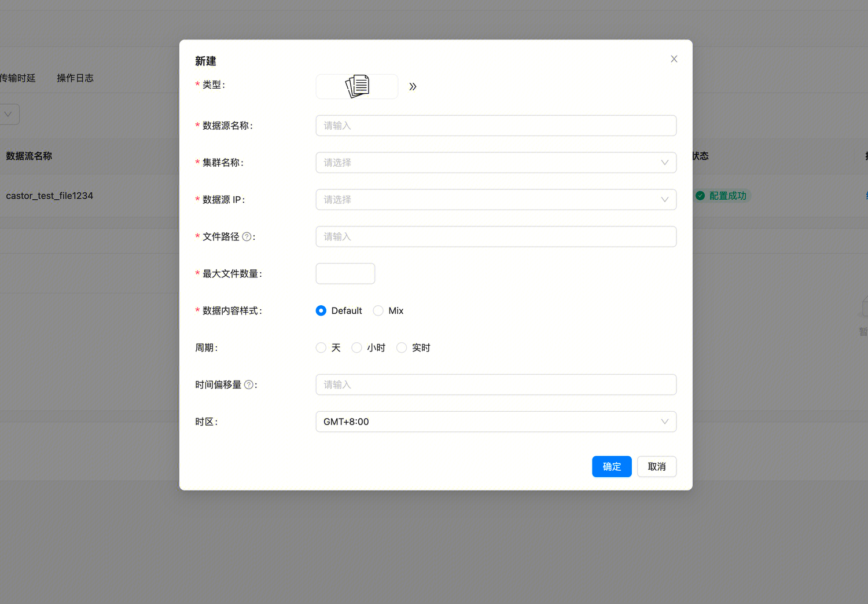Select the Default data content style

point(321,311)
